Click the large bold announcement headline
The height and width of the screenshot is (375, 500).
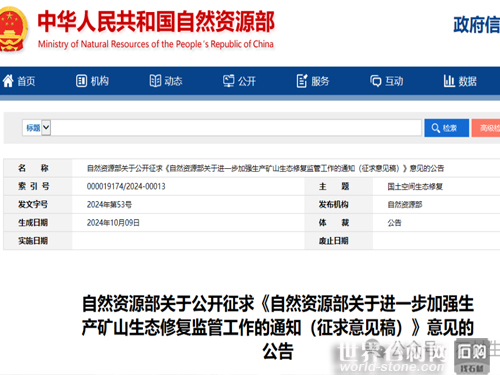click(278, 327)
